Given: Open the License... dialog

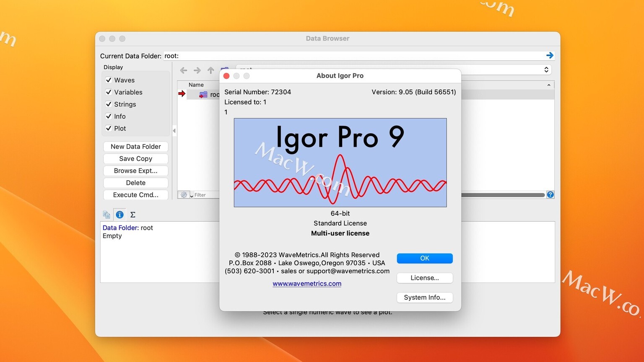Looking at the screenshot, I should [425, 278].
